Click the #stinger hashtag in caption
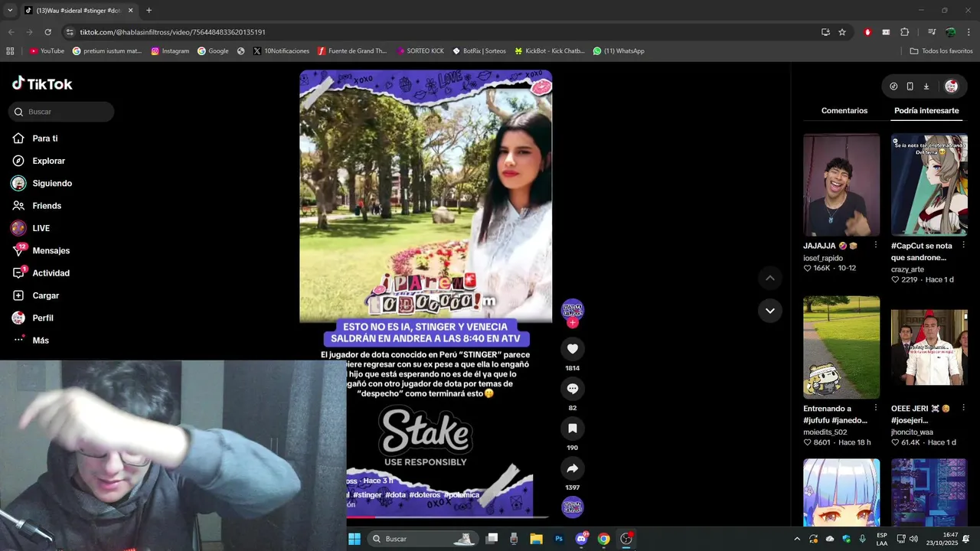This screenshot has width=980, height=551. tap(367, 495)
